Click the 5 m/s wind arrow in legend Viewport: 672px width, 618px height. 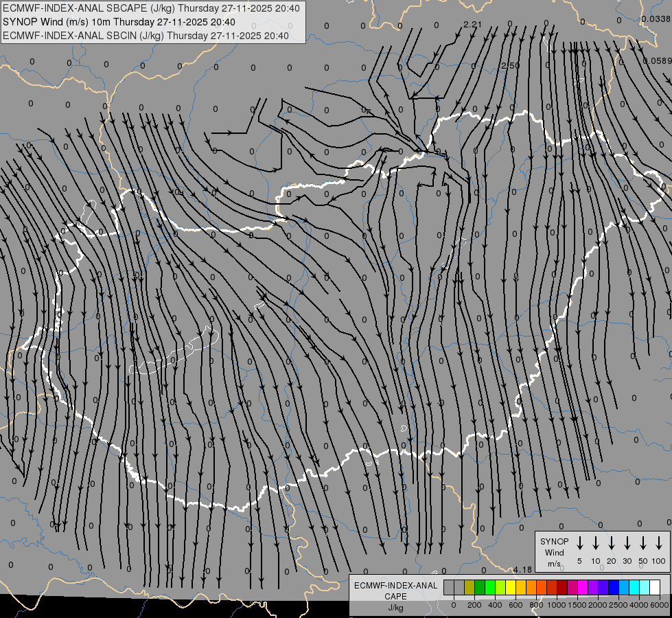tap(579, 543)
